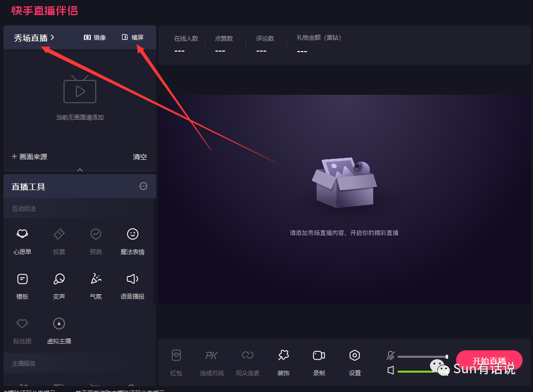Open the 装饰 decoration tool

[283, 362]
